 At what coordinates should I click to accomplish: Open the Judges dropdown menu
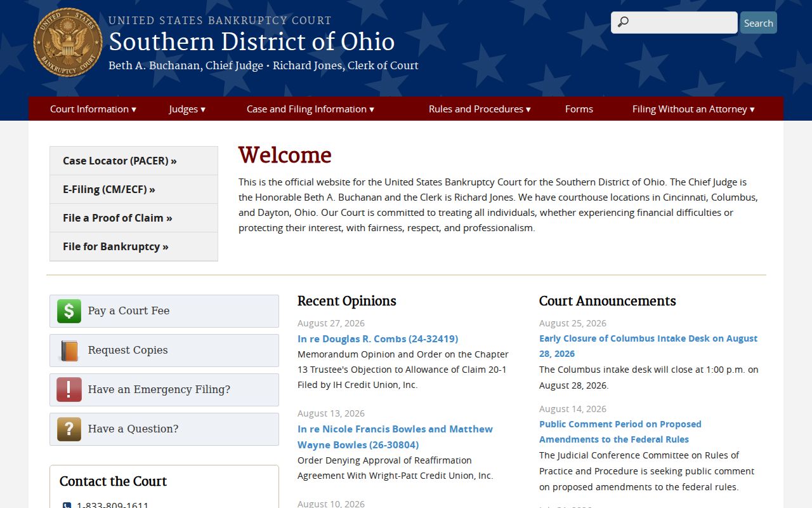click(x=187, y=109)
